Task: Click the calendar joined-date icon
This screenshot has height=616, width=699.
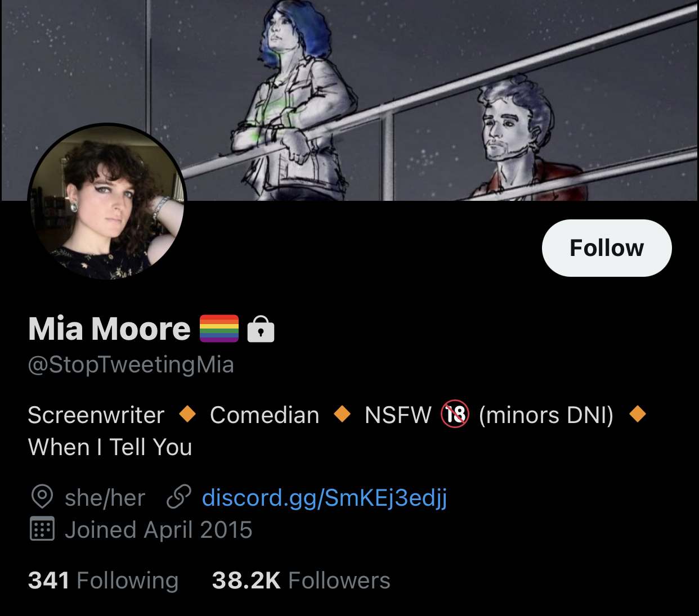Action: [x=42, y=529]
